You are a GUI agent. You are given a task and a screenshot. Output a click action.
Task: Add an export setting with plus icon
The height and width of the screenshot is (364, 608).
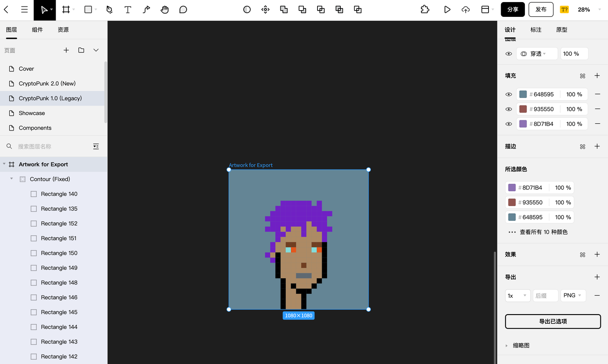tap(597, 277)
